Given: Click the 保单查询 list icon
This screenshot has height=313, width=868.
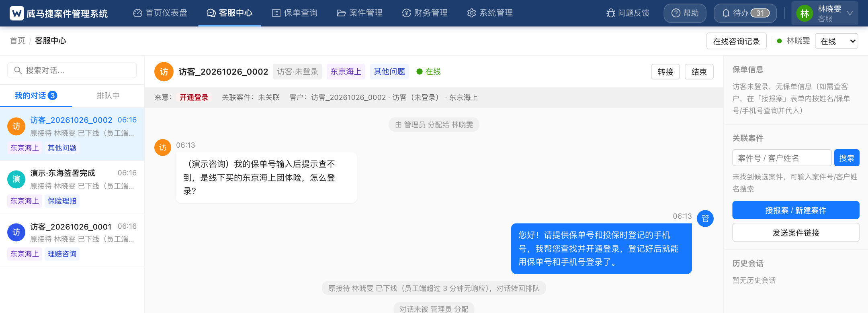Looking at the screenshot, I should [x=276, y=13].
